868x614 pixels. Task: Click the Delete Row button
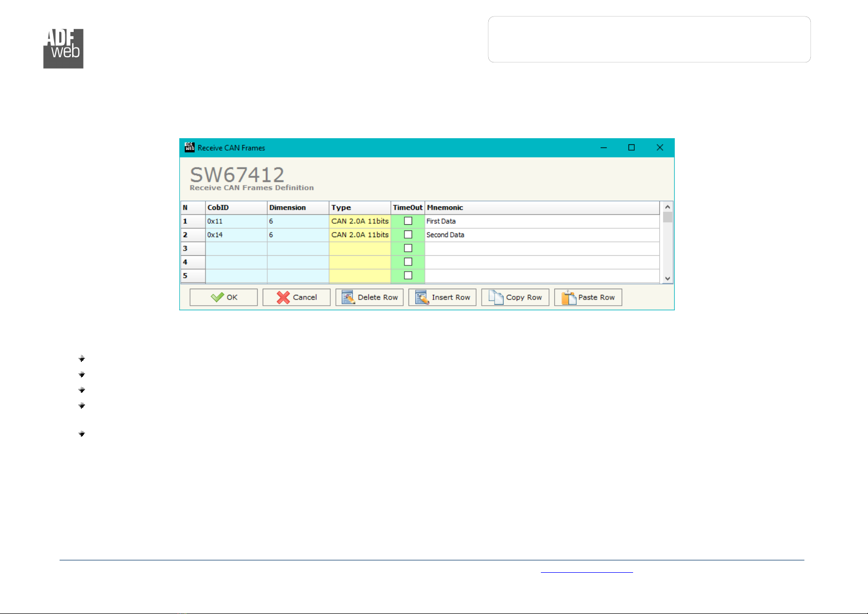coord(369,297)
